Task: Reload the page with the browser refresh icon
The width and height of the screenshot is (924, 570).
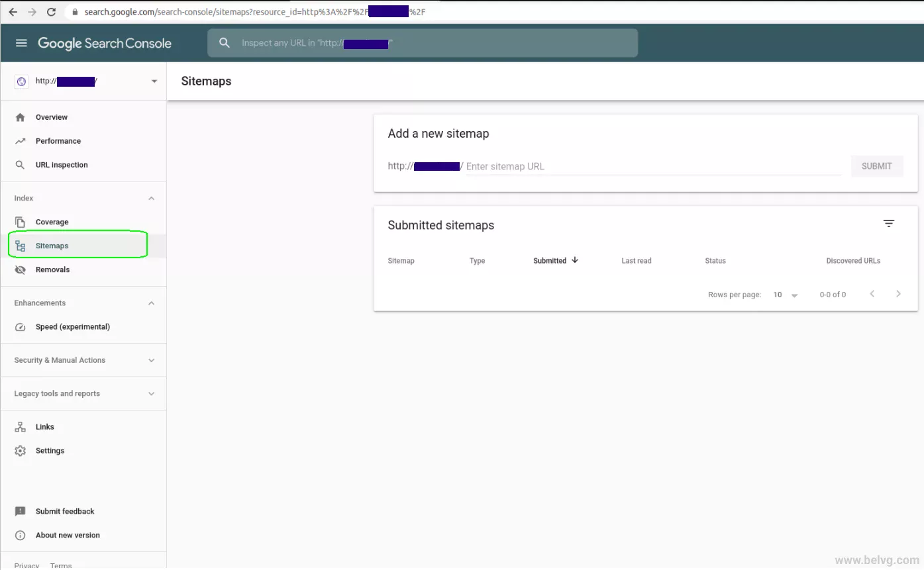Action: tap(52, 12)
